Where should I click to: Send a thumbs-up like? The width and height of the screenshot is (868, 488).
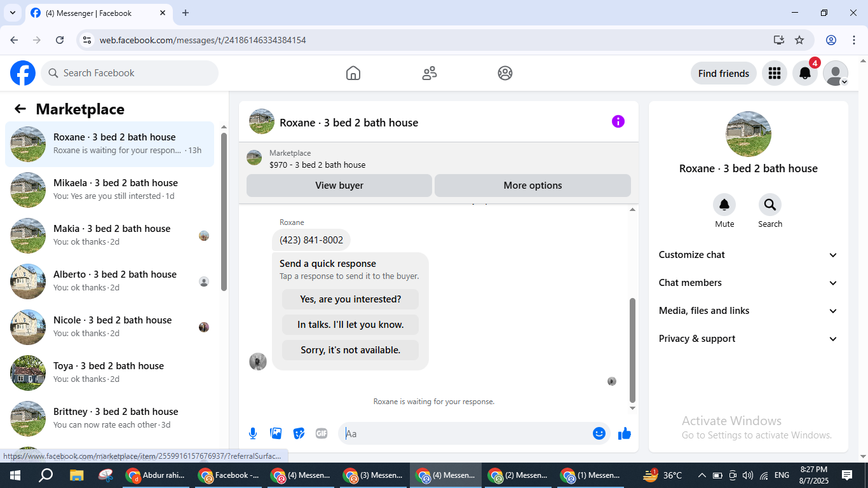(625, 433)
